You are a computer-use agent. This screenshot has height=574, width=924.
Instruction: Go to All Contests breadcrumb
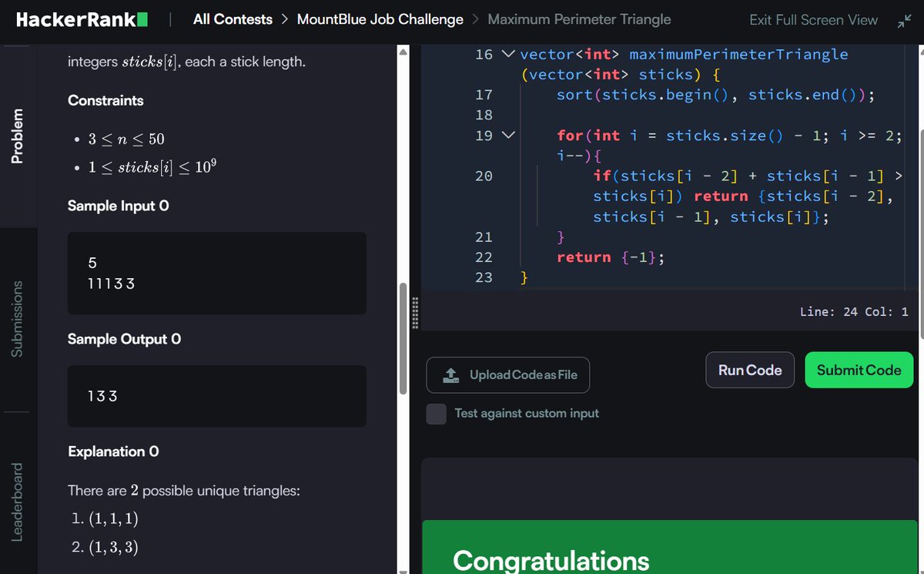pos(233,20)
